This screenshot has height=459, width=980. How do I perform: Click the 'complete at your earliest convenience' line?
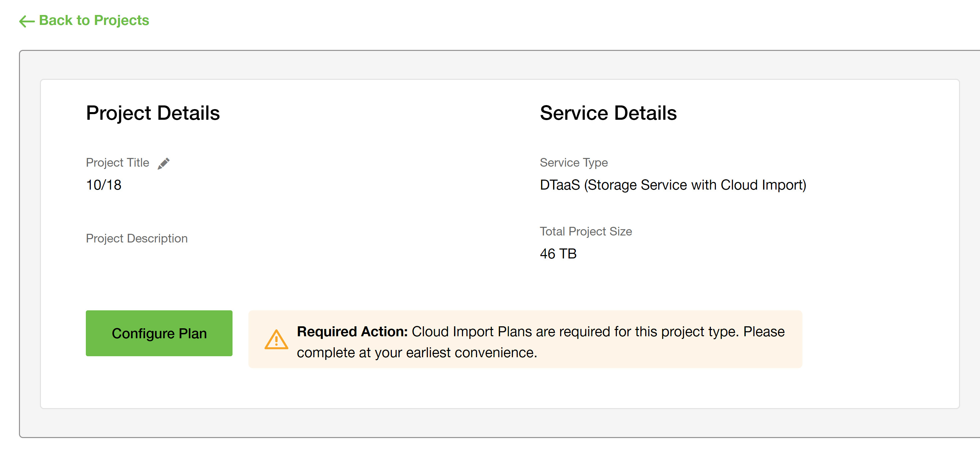pyautogui.click(x=416, y=353)
